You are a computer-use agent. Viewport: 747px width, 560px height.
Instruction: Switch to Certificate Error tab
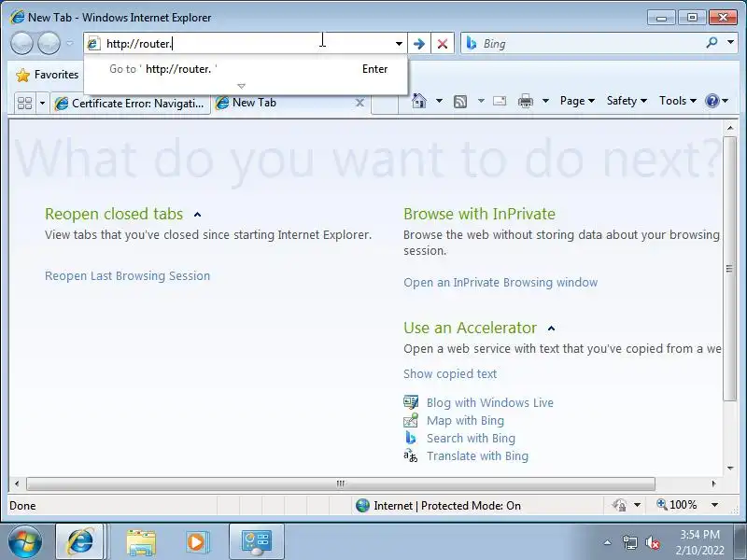(131, 104)
